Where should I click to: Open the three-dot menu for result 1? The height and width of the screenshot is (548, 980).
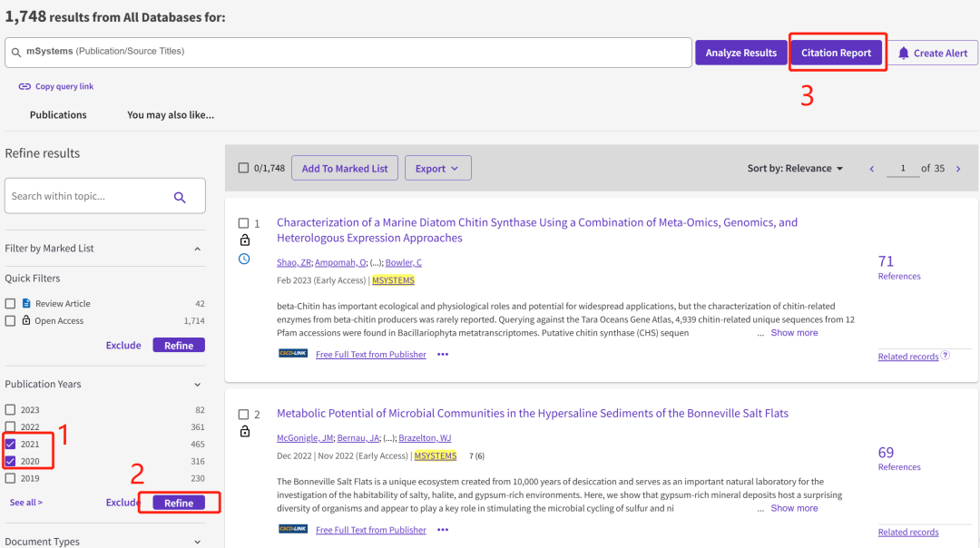coord(443,355)
